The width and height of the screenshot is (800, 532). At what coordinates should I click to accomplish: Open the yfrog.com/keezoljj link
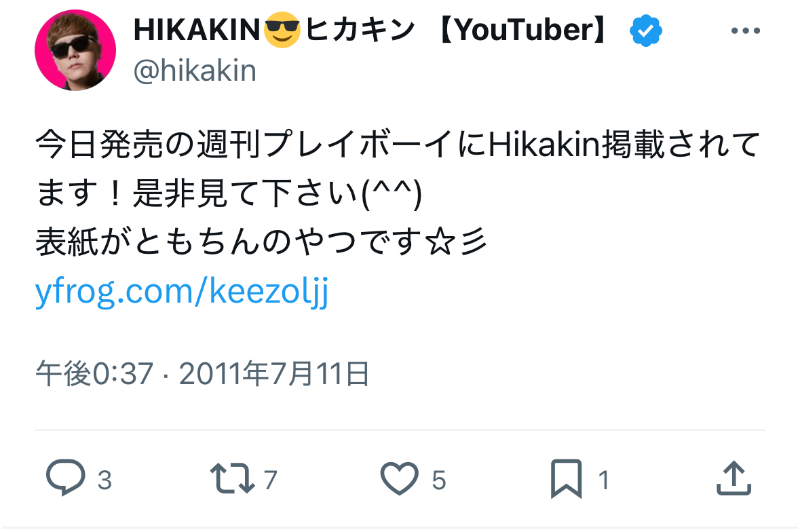click(182, 293)
